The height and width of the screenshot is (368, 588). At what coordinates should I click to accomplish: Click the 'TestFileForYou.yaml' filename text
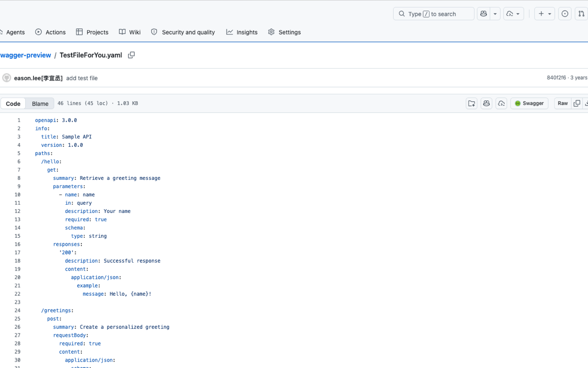point(91,55)
